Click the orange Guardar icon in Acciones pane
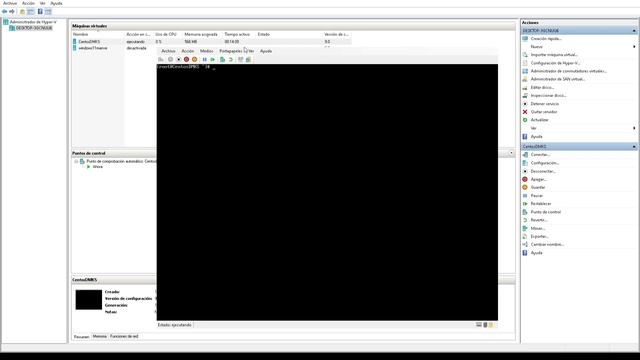640x360 pixels. pyautogui.click(x=525, y=187)
